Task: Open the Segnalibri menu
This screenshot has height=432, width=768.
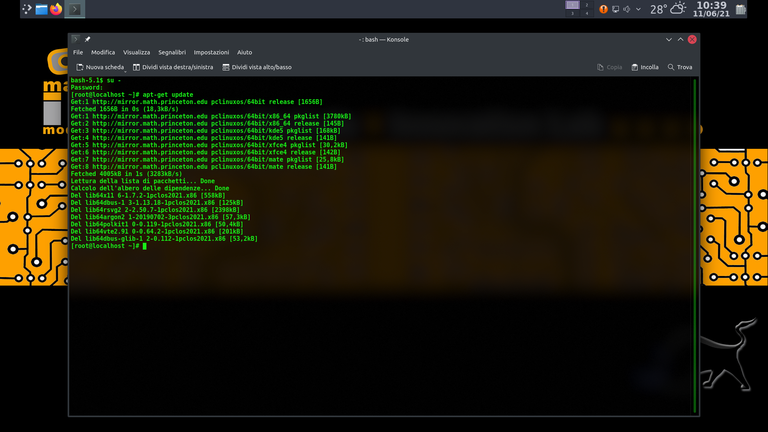Action: tap(171, 52)
